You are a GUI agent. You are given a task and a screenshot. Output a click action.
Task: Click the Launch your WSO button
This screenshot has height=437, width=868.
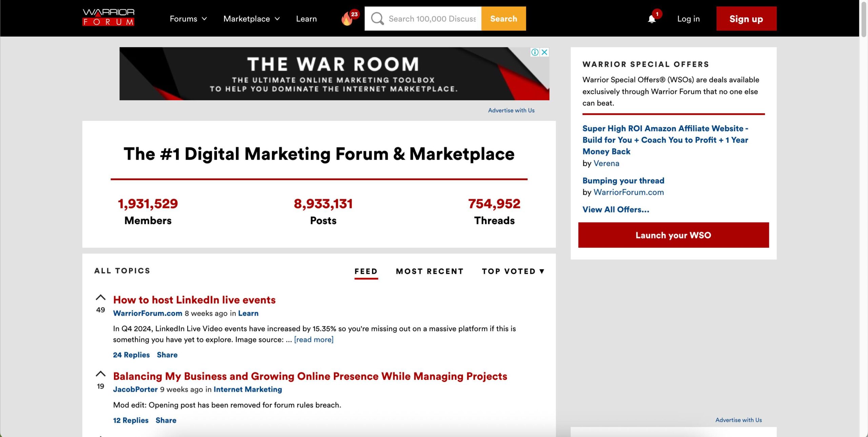(673, 235)
